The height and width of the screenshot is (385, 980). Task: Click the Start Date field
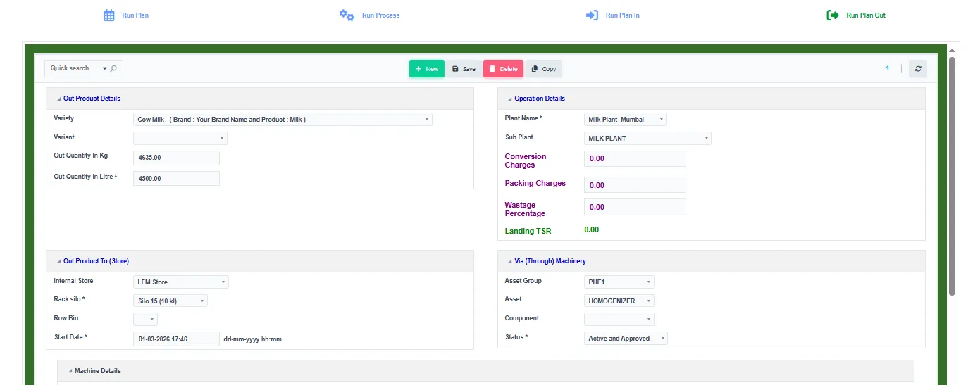(176, 339)
